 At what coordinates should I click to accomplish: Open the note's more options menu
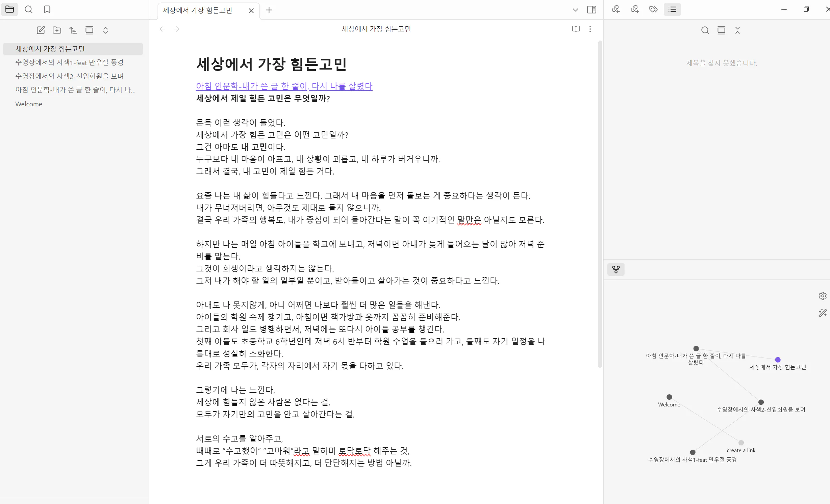point(590,29)
